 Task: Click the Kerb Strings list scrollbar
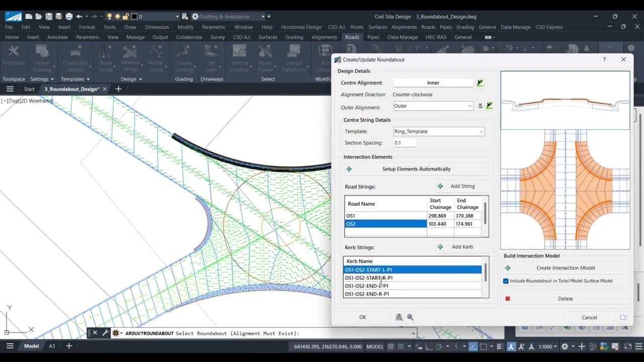pyautogui.click(x=486, y=272)
